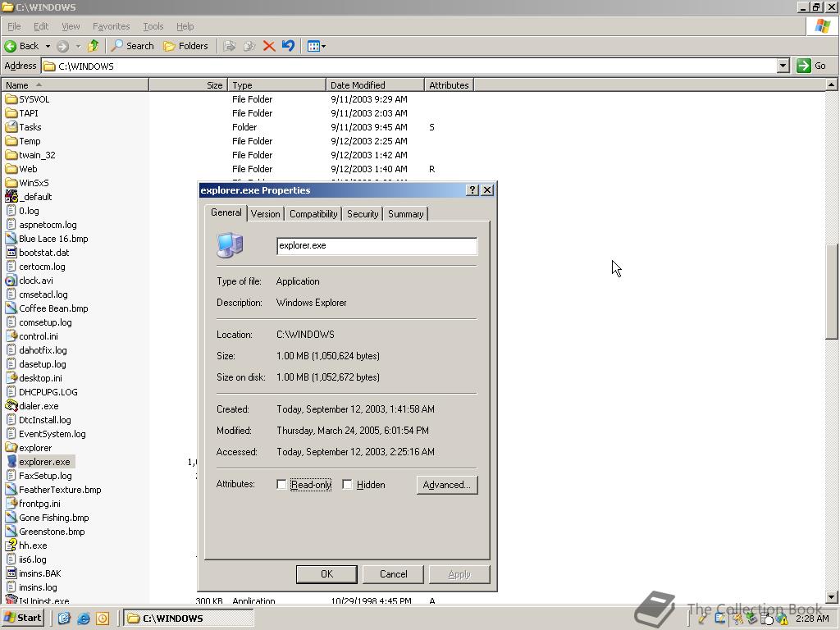Click the address bar path field
Screen dimensions: 840x630
click(410, 66)
